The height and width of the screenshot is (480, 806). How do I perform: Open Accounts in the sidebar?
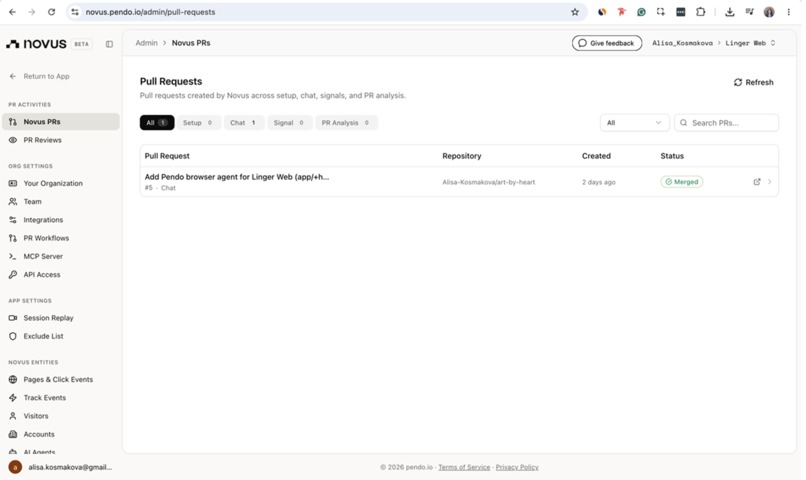pos(61,434)
